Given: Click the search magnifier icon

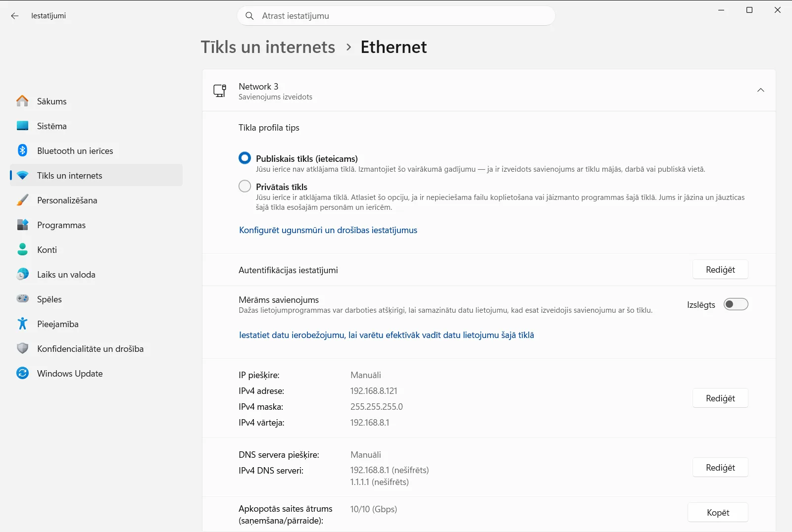Looking at the screenshot, I should point(249,16).
